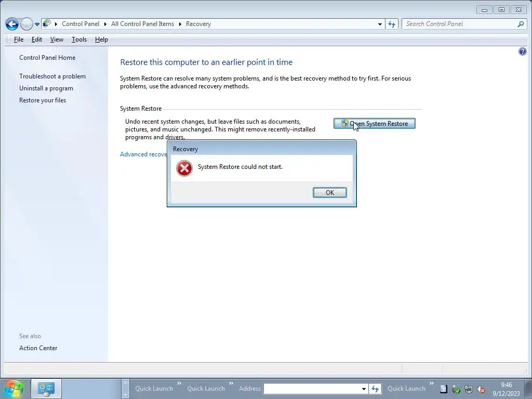Click the Back navigation arrow
The width and height of the screenshot is (532, 399).
tap(12, 24)
